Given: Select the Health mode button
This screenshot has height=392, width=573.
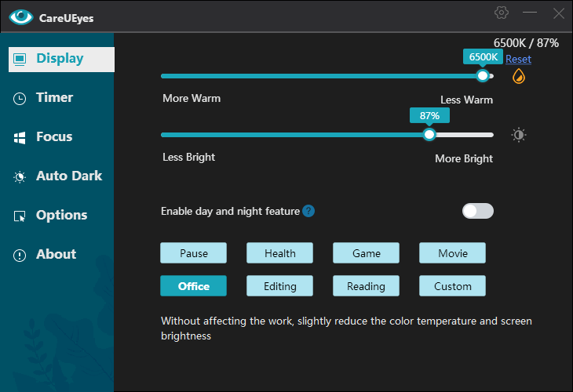Looking at the screenshot, I should point(279,253).
